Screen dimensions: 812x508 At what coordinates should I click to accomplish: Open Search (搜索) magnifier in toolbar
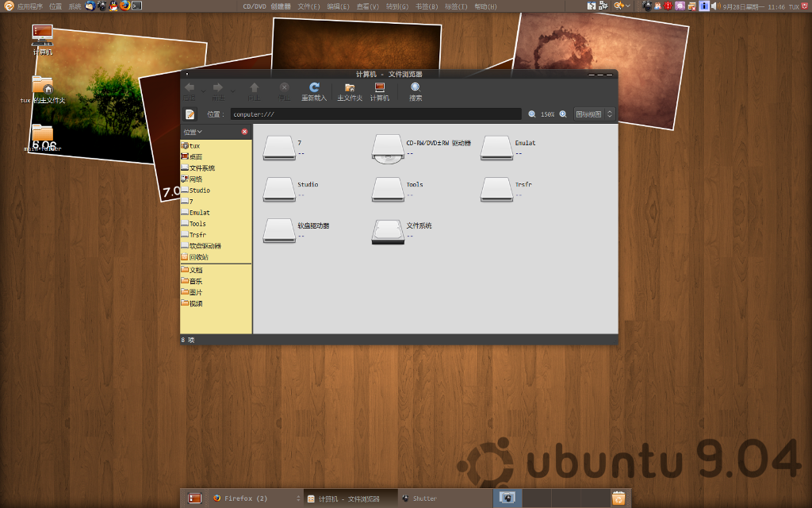[x=416, y=87]
